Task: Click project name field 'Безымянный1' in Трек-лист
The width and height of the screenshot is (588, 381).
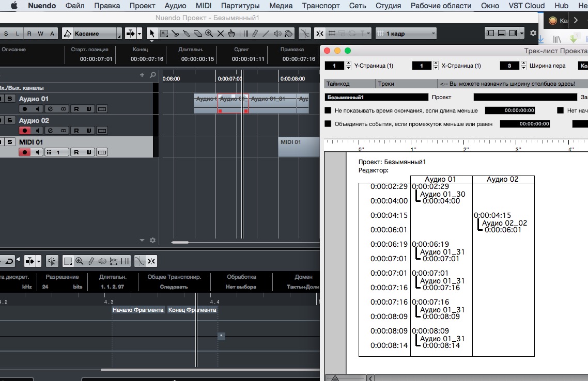Action: point(376,97)
